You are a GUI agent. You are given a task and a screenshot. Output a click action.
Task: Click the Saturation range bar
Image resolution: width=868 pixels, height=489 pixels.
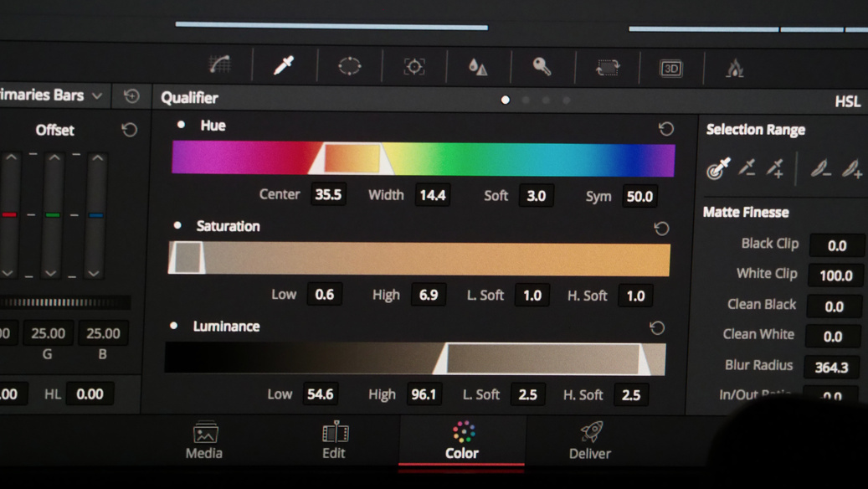419,259
